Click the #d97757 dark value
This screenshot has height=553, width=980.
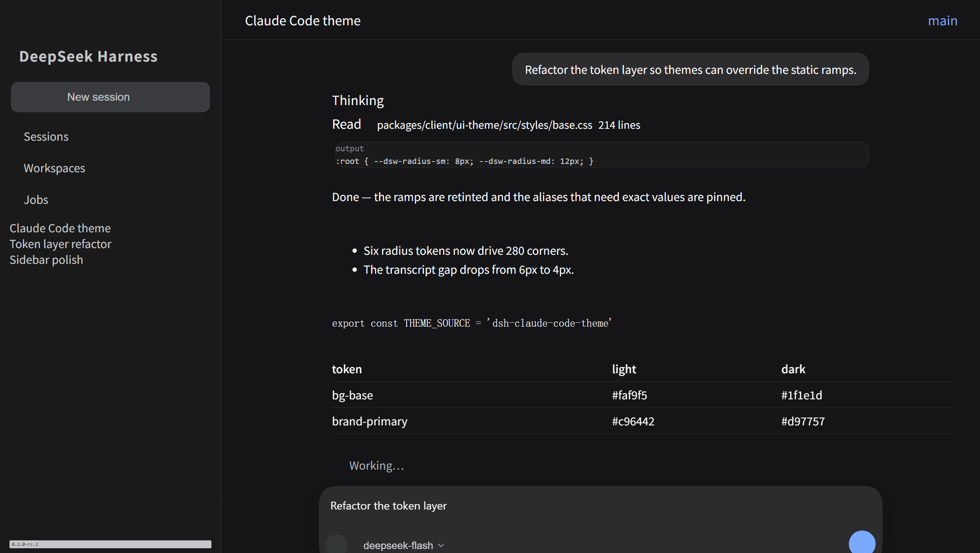tap(803, 421)
